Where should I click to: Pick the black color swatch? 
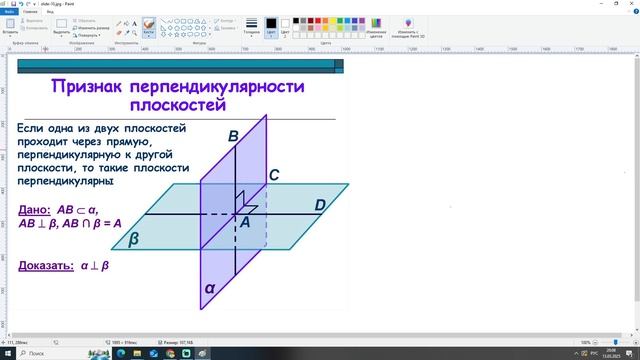point(296,21)
